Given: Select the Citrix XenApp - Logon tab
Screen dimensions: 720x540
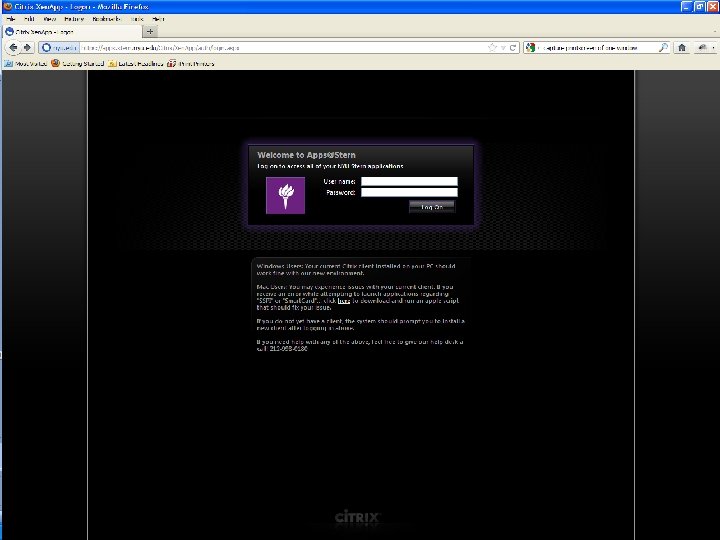Looking at the screenshot, I should pyautogui.click(x=72, y=32).
